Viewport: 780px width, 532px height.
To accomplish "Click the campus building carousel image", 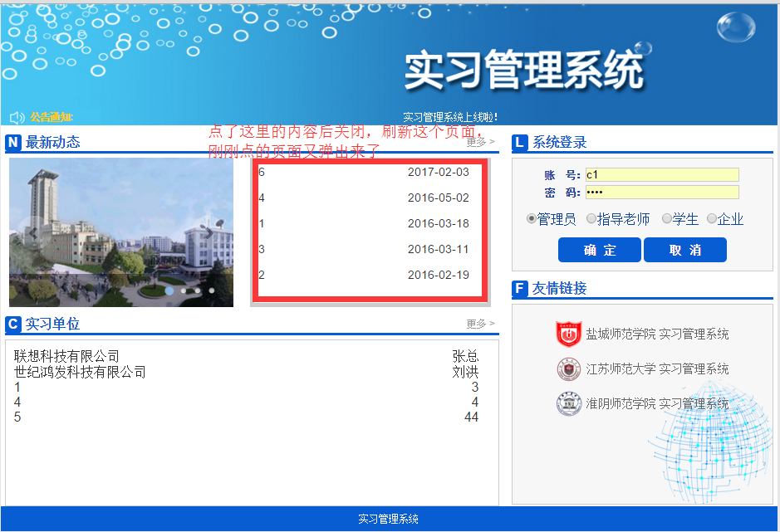I will click(121, 232).
